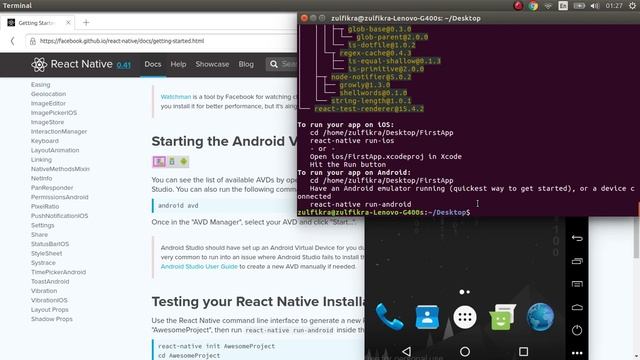640x360 pixels.
Task: Click the Chrome icon in top panel
Action: click(x=533, y=6)
